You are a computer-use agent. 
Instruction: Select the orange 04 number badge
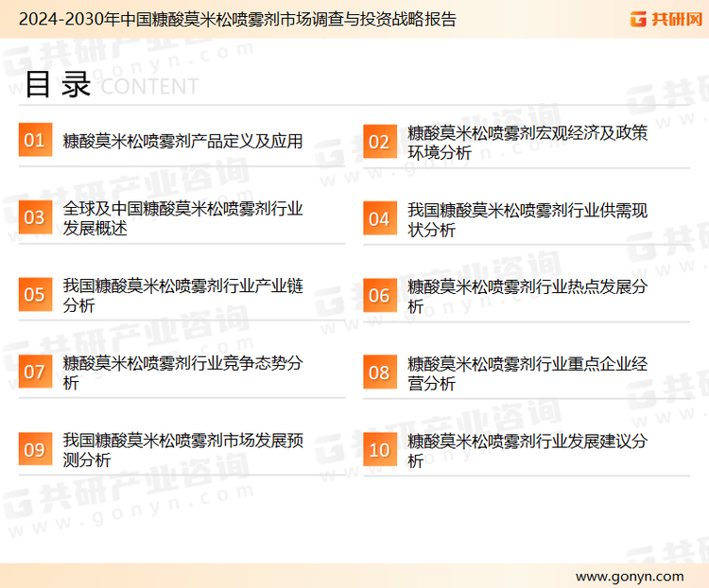pyautogui.click(x=380, y=218)
